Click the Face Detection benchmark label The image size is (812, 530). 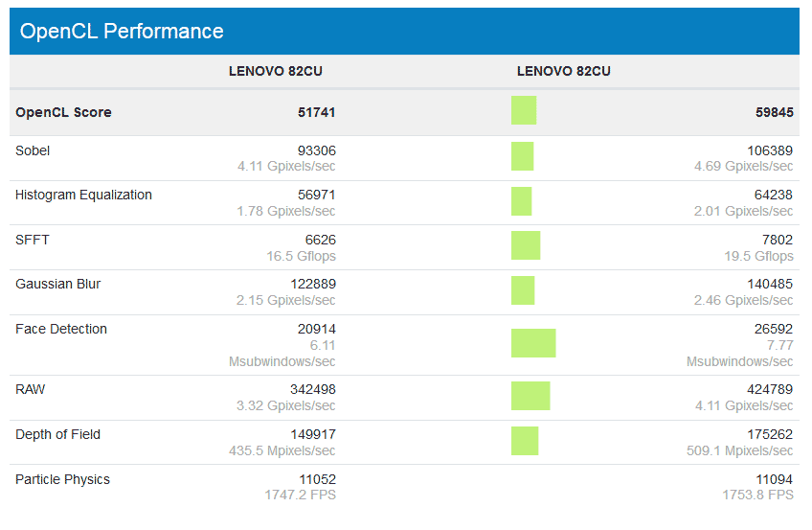pos(61,329)
